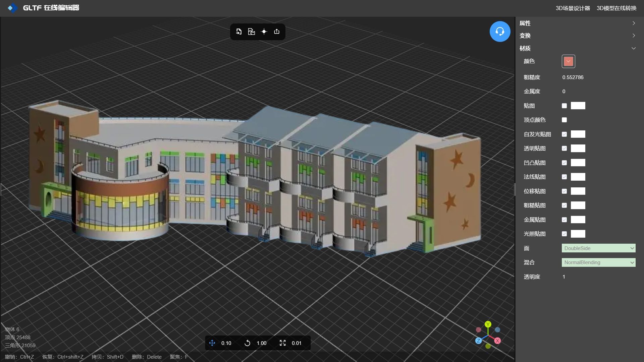Image resolution: width=644 pixels, height=362 pixels.
Task: Uncheck the 透明贴图 checkbox
Action: (x=564, y=148)
